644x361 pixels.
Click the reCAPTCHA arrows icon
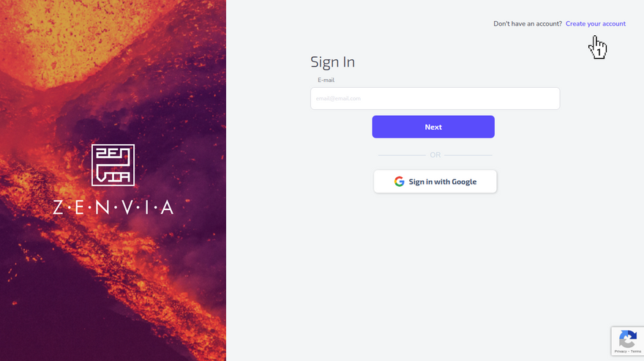[x=628, y=339]
